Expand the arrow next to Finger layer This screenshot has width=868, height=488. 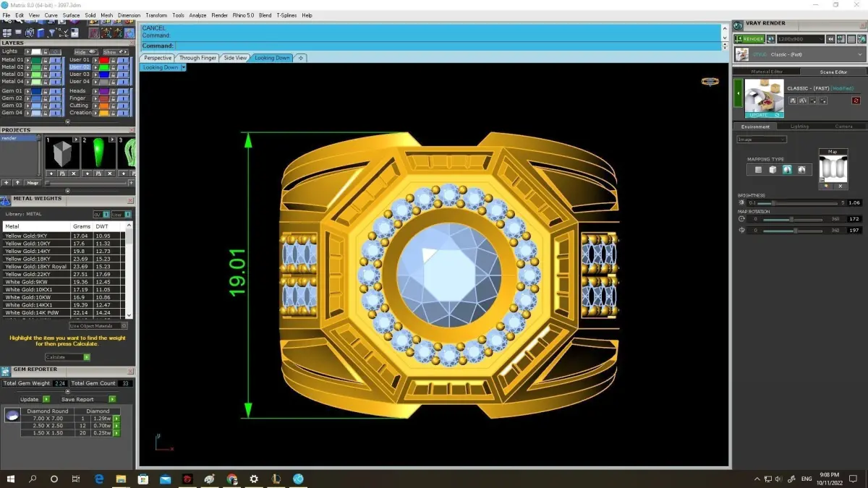pos(95,98)
